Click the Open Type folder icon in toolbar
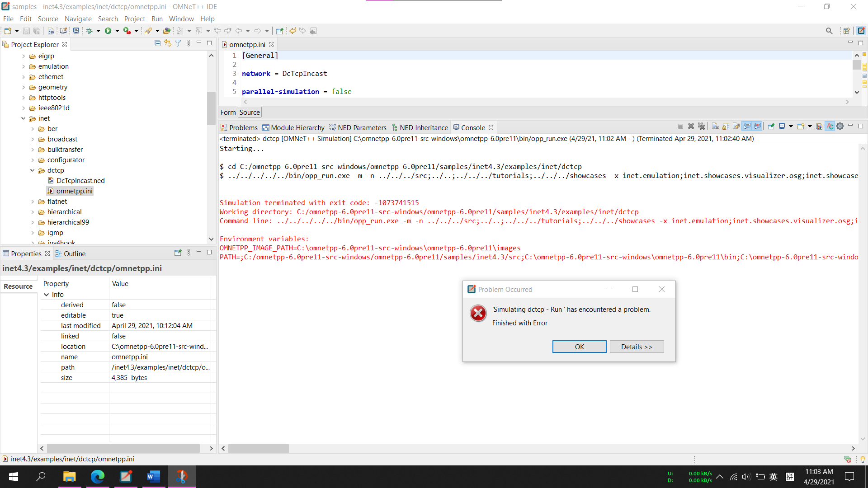 (x=167, y=31)
